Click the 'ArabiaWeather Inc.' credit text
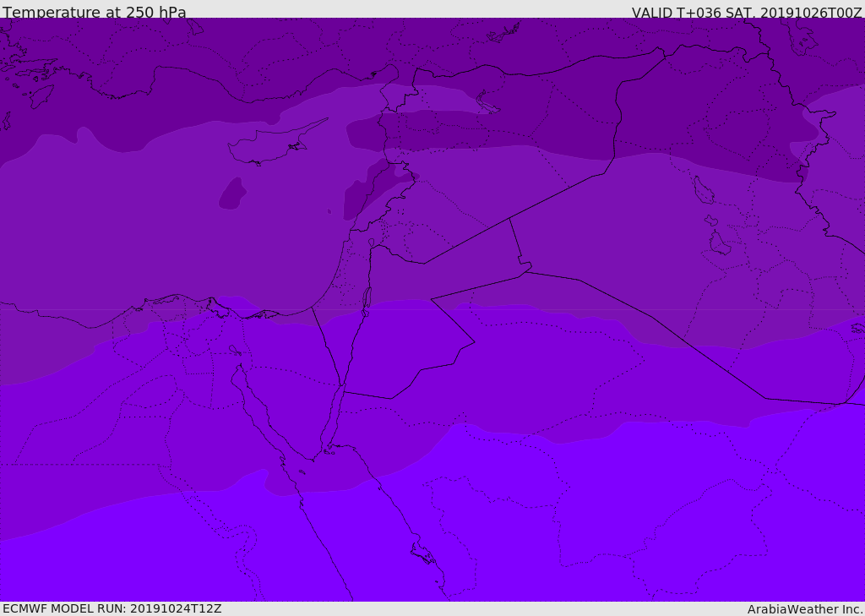The width and height of the screenshot is (865, 616). coord(804,609)
